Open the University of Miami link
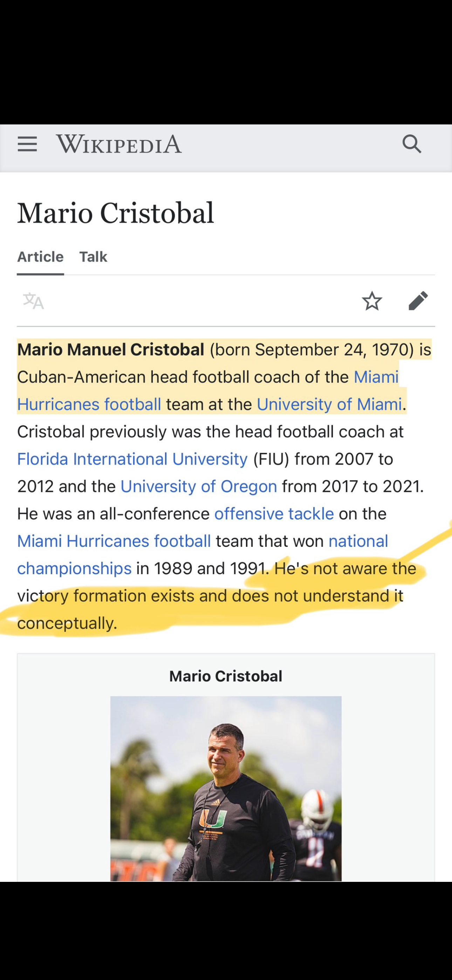The height and width of the screenshot is (980, 452). tap(329, 404)
